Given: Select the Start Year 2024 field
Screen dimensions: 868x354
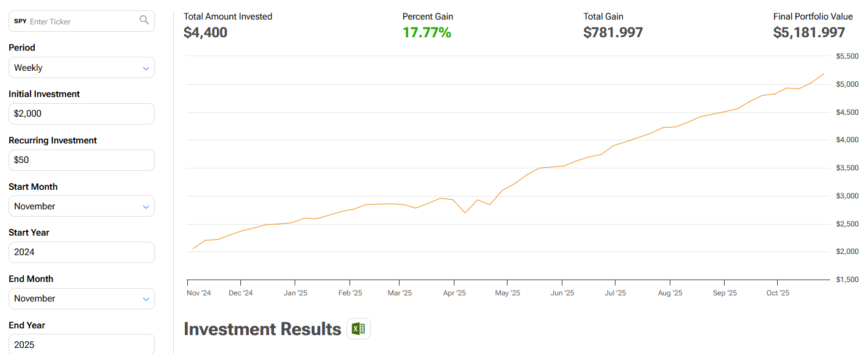Looking at the screenshot, I should point(82,252).
